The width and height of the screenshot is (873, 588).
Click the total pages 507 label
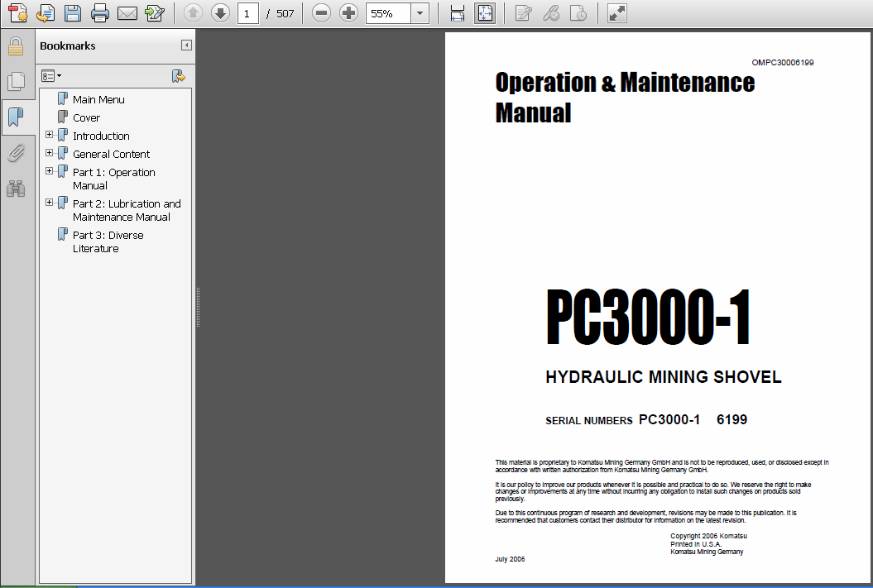(285, 13)
